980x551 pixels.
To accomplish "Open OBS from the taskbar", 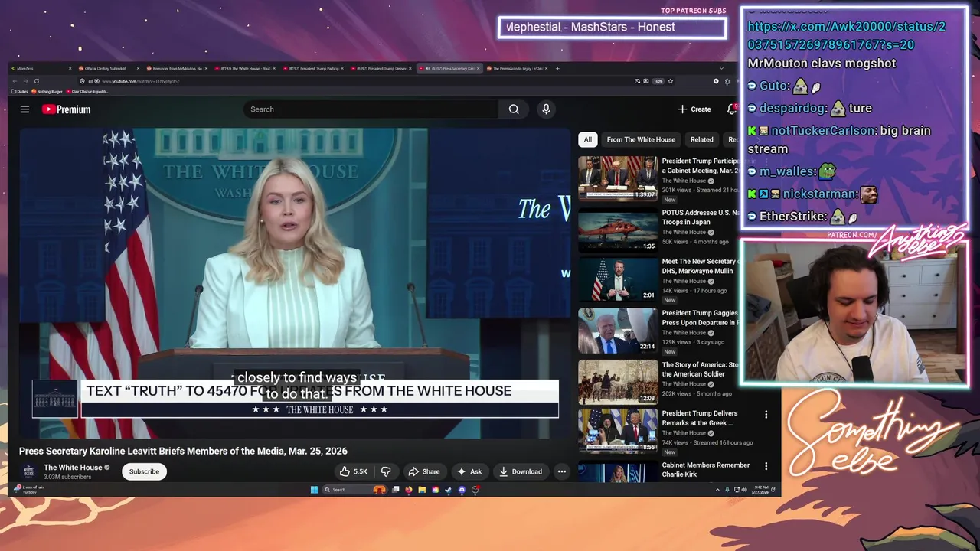I will pos(475,490).
